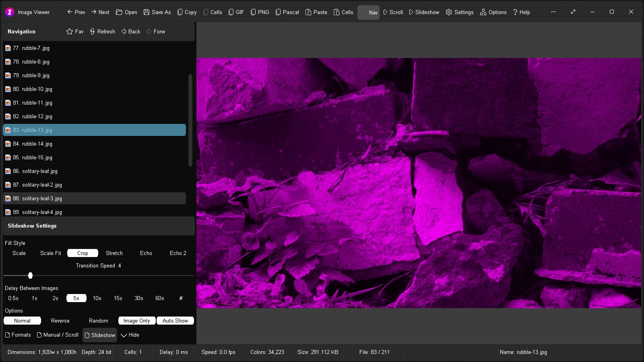
Task: Copy image using the GIF button
Action: (236, 12)
